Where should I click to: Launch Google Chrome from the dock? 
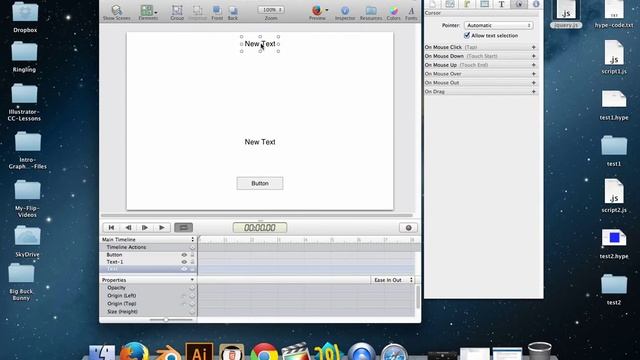point(264,352)
